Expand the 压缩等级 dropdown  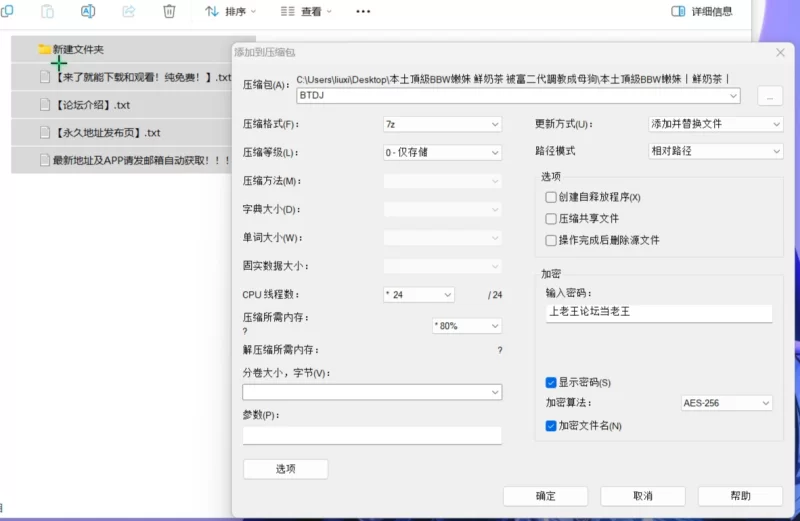pos(442,152)
